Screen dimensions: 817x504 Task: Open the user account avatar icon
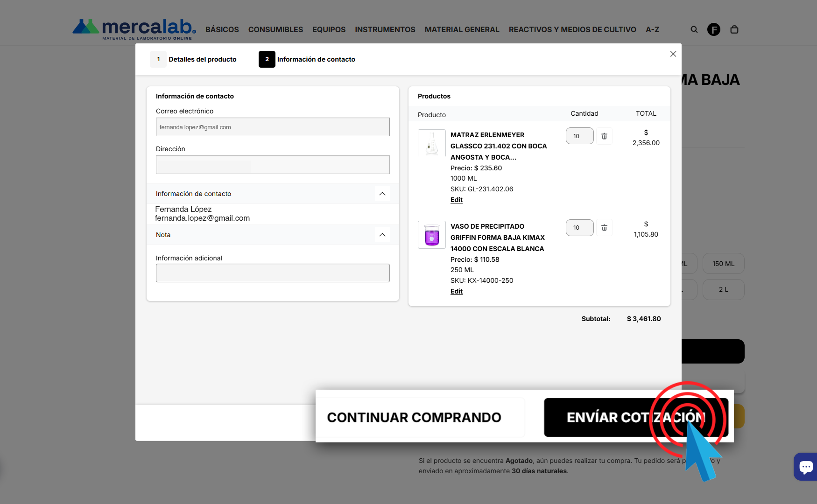pos(713,29)
